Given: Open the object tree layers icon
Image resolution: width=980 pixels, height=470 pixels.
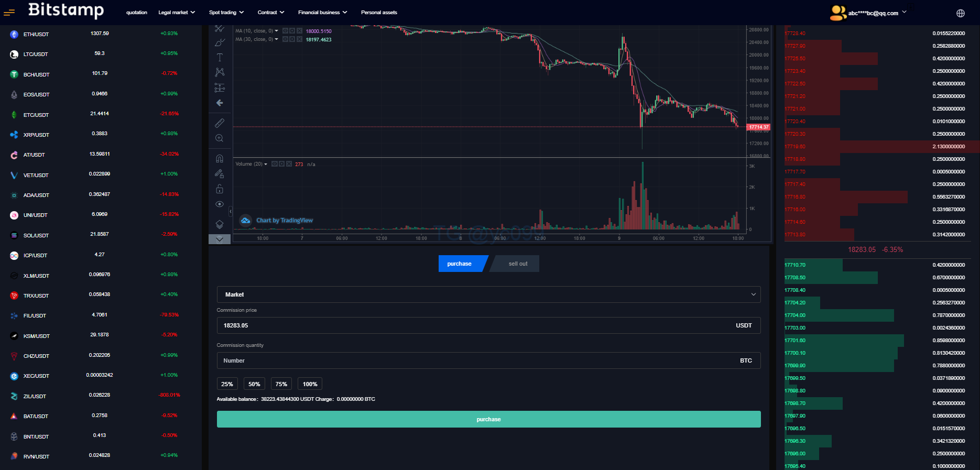Looking at the screenshot, I should tap(220, 224).
